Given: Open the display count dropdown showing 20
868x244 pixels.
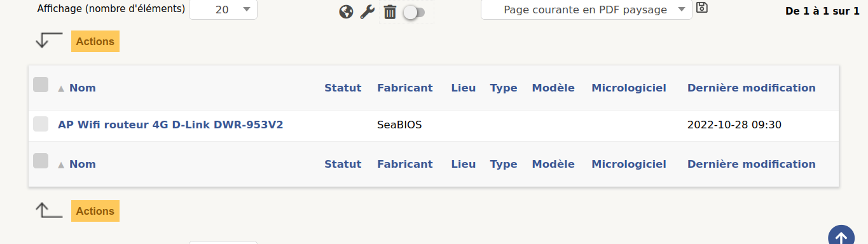Looking at the screenshot, I should pos(223,10).
